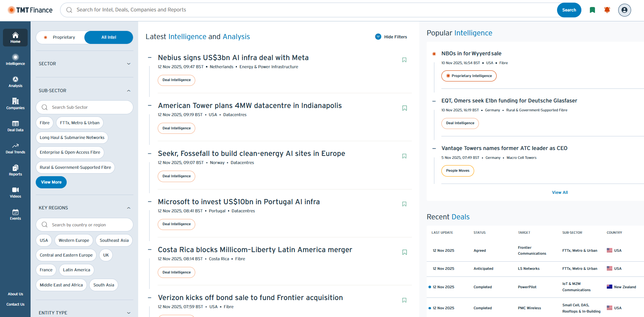Focus the Search Sub-Sector input field
The height and width of the screenshot is (317, 644).
click(88, 107)
